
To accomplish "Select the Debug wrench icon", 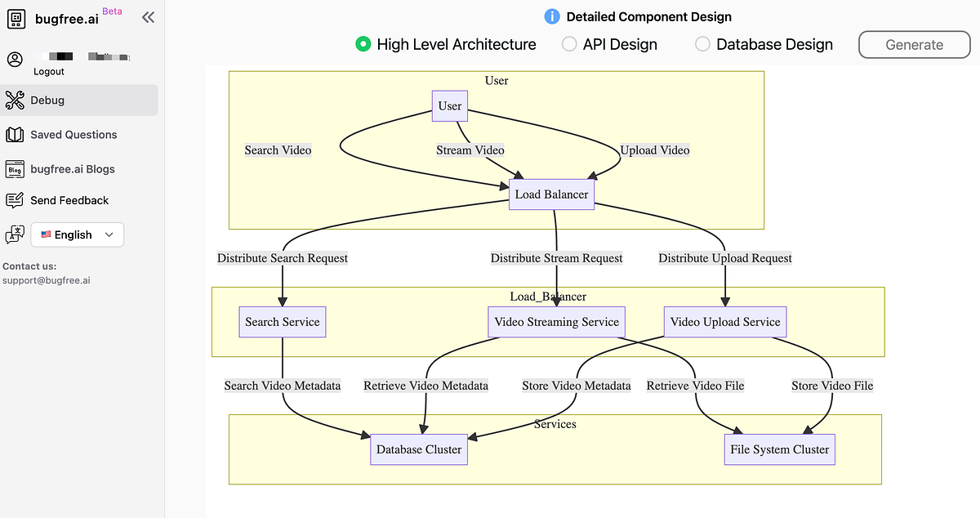I will tap(16, 99).
